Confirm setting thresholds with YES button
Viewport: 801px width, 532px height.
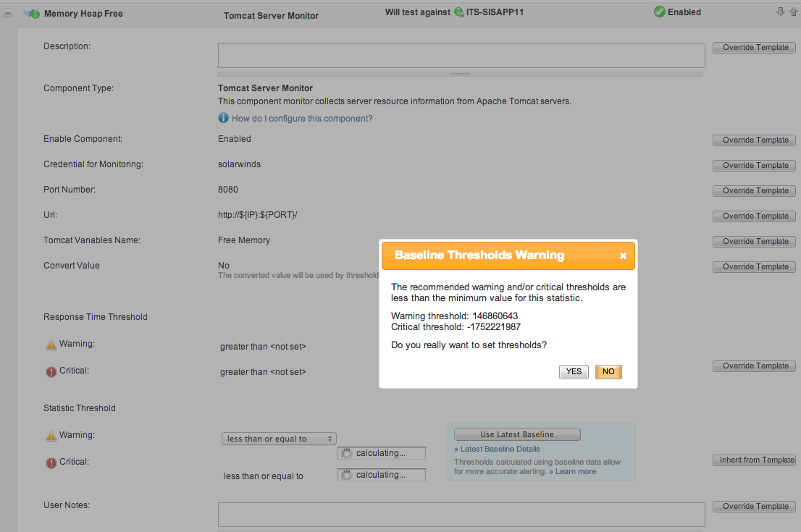574,372
